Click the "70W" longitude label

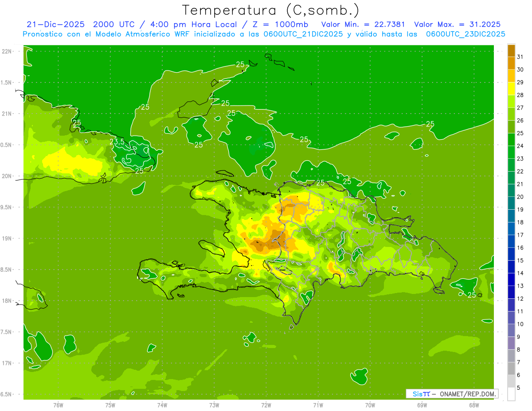(x=370, y=405)
